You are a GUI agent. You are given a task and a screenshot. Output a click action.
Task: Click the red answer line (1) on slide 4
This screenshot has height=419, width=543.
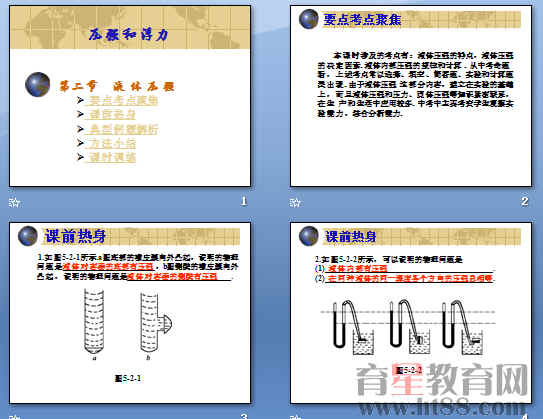coord(357,268)
